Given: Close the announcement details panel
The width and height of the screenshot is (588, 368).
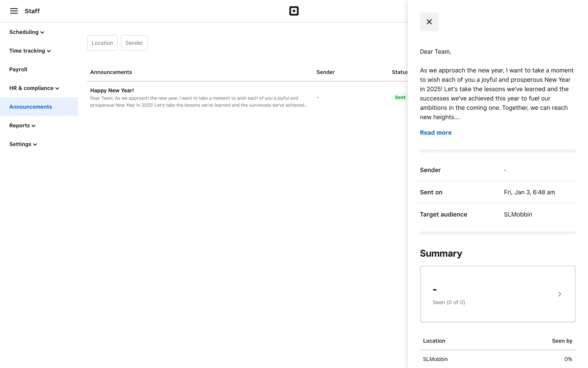Looking at the screenshot, I should (429, 22).
